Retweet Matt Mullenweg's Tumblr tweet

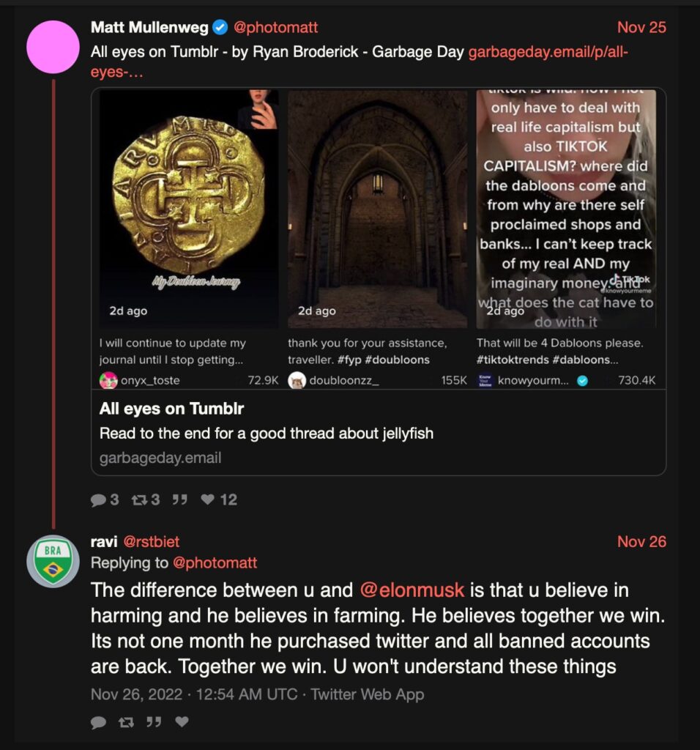point(138,500)
